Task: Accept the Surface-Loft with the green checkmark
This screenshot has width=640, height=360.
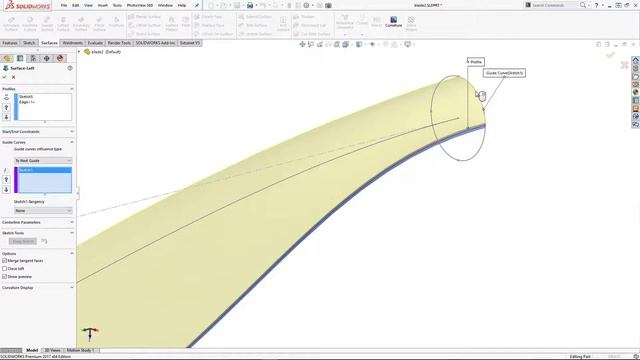Action: pos(4,77)
